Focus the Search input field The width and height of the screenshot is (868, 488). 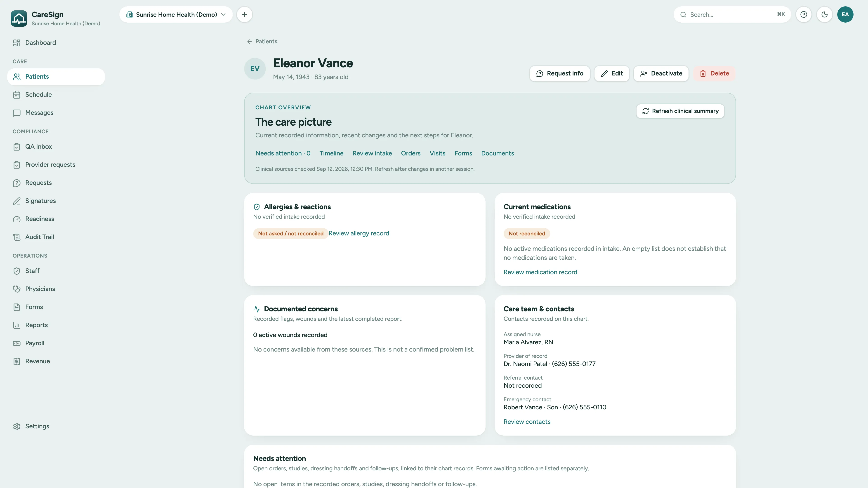coord(732,14)
